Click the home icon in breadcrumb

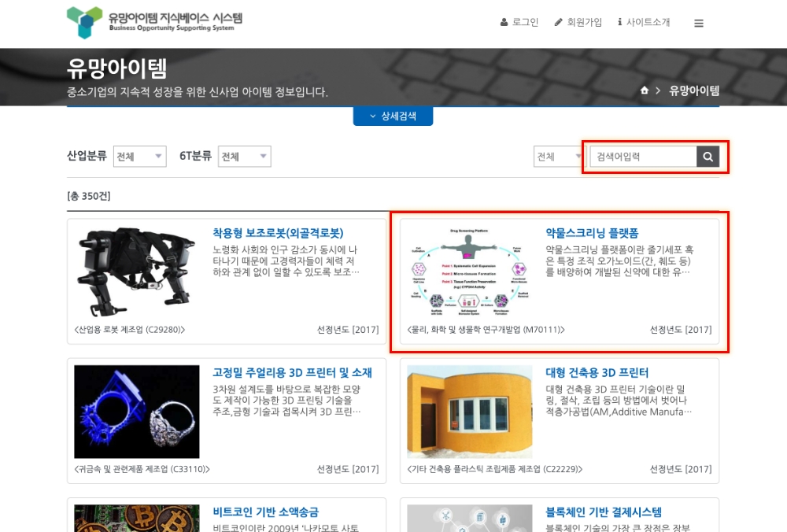[x=645, y=91]
